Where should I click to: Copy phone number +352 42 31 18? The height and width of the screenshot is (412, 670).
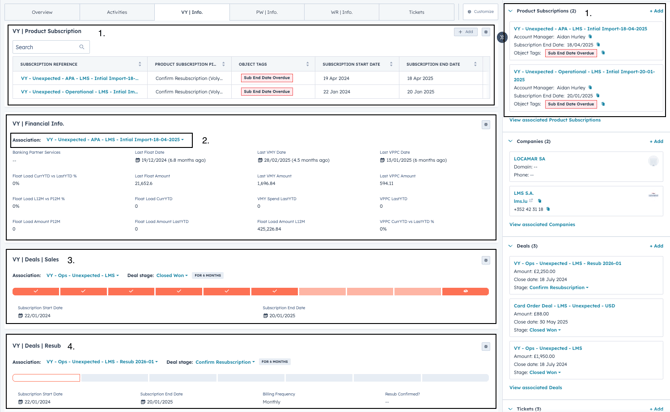(548, 209)
